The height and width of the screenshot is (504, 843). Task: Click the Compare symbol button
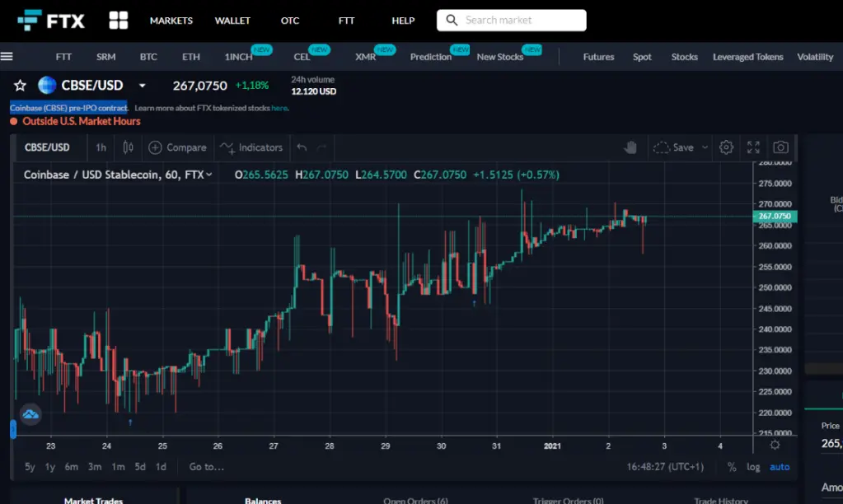(x=177, y=147)
